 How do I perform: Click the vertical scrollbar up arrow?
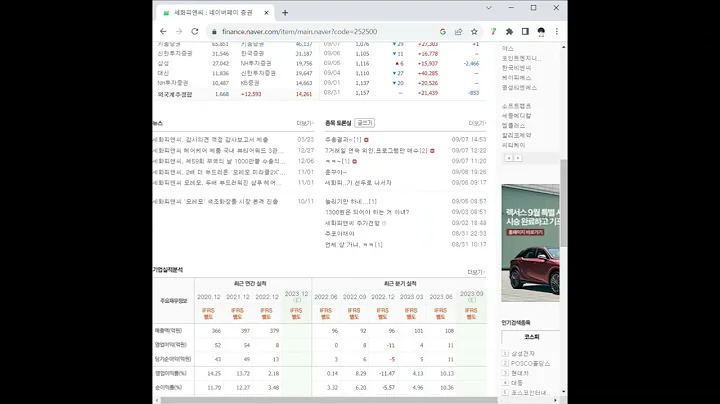[x=564, y=47]
